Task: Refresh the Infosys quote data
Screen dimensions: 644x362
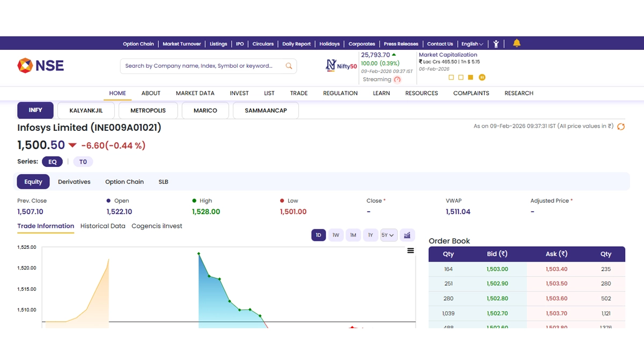Action: point(621,127)
